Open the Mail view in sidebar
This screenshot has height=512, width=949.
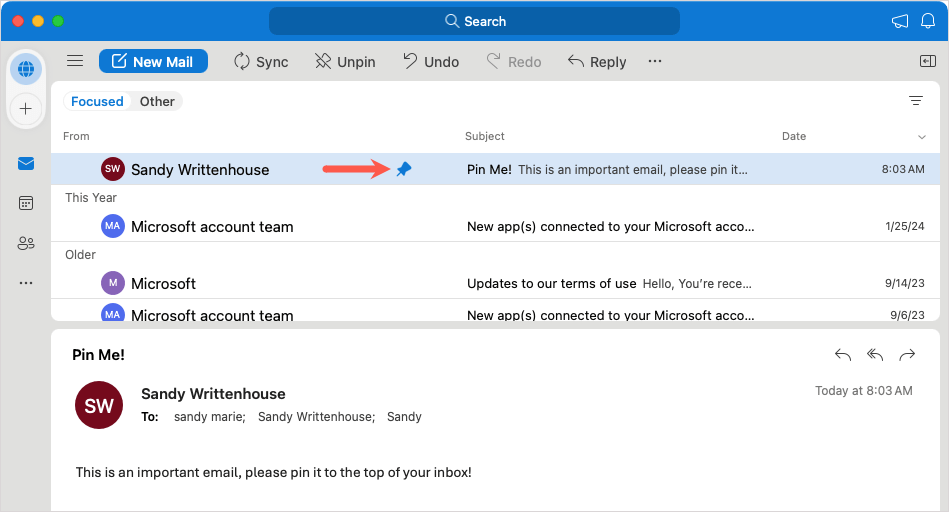click(x=26, y=163)
